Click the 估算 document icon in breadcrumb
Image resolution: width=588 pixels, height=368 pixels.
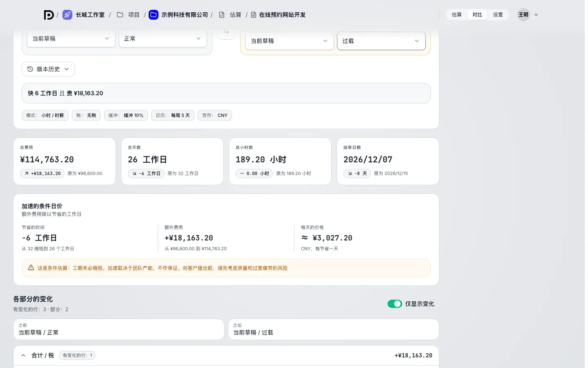click(222, 15)
